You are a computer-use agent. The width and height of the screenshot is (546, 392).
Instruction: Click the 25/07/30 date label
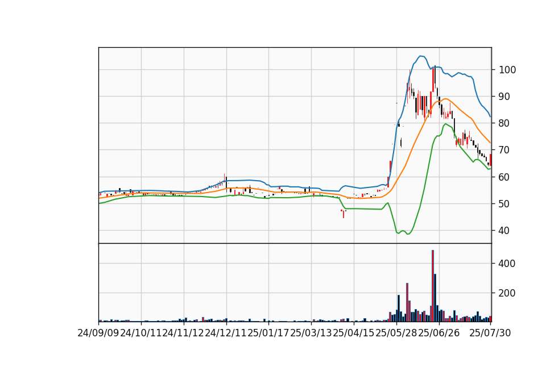tap(490, 333)
